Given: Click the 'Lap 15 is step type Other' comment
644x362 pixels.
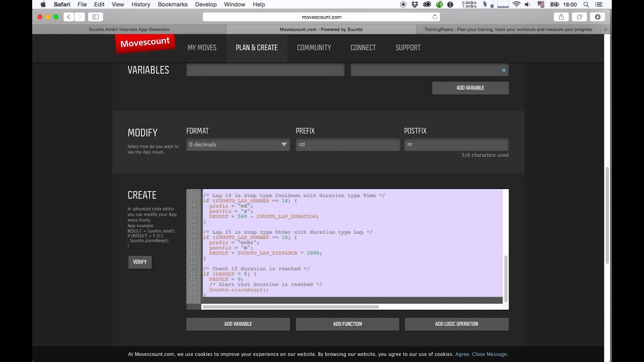Looking at the screenshot, I should point(288,232).
